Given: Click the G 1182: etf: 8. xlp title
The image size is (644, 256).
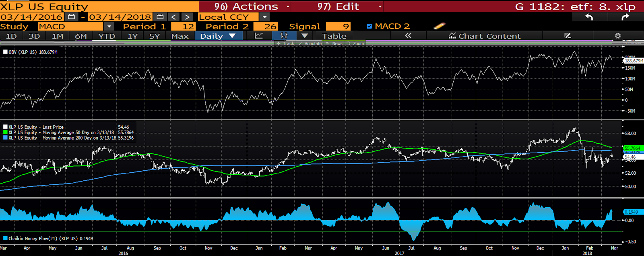Looking at the screenshot, I should pyautogui.click(x=575, y=6).
